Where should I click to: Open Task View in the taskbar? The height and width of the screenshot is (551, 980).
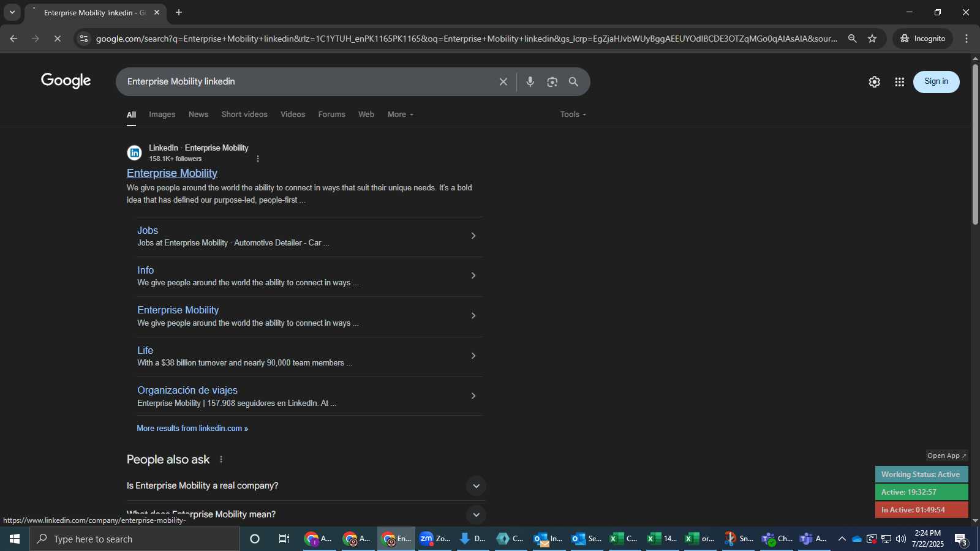284,539
